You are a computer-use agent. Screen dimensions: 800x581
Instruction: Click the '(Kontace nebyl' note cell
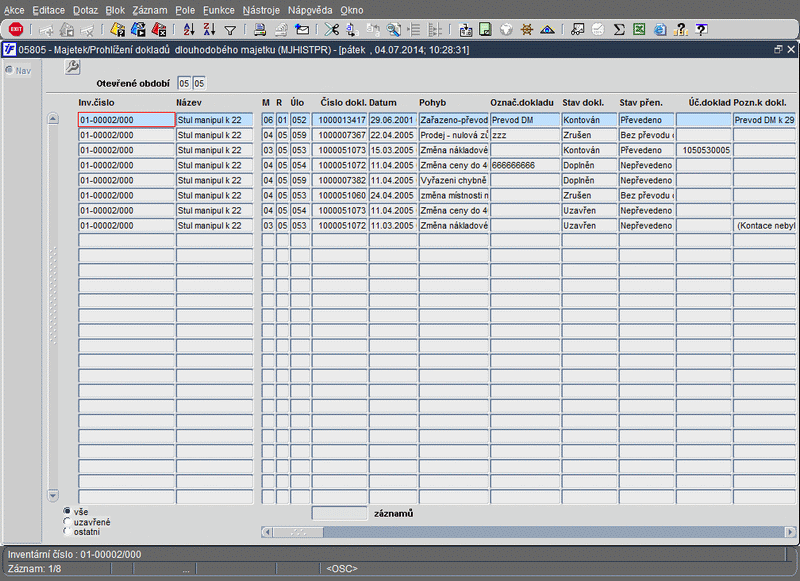tap(764, 225)
